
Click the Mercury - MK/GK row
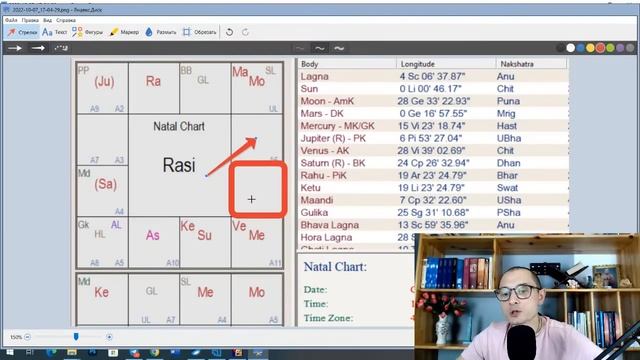[x=433, y=126]
